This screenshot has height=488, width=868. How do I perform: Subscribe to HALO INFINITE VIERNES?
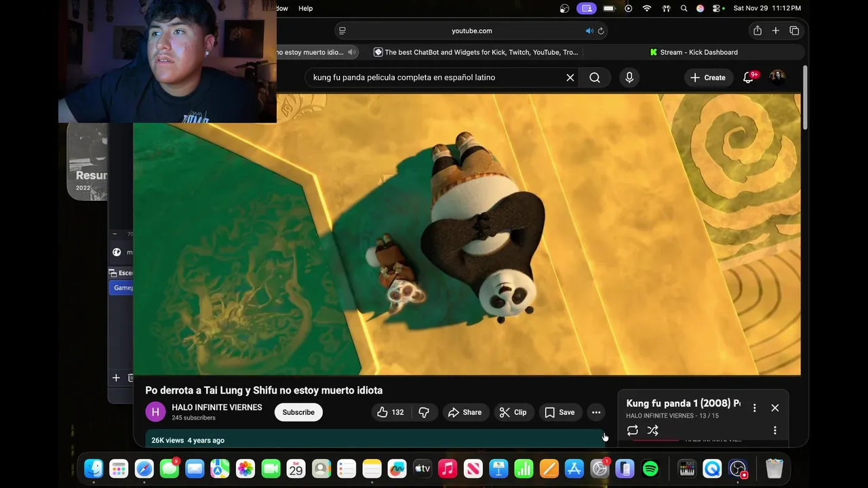point(298,412)
